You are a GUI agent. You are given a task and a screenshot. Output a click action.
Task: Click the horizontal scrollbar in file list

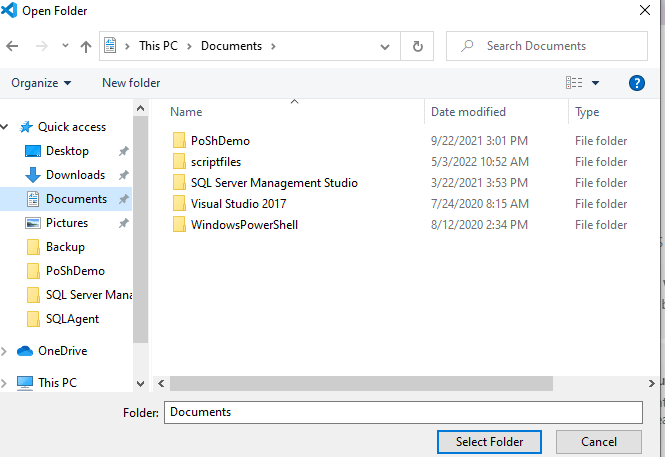[361, 383]
